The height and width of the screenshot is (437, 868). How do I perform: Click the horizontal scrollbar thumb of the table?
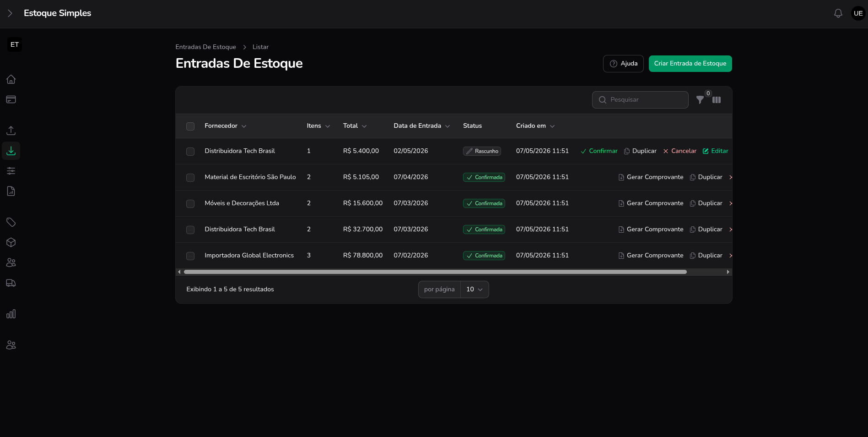pyautogui.click(x=435, y=272)
